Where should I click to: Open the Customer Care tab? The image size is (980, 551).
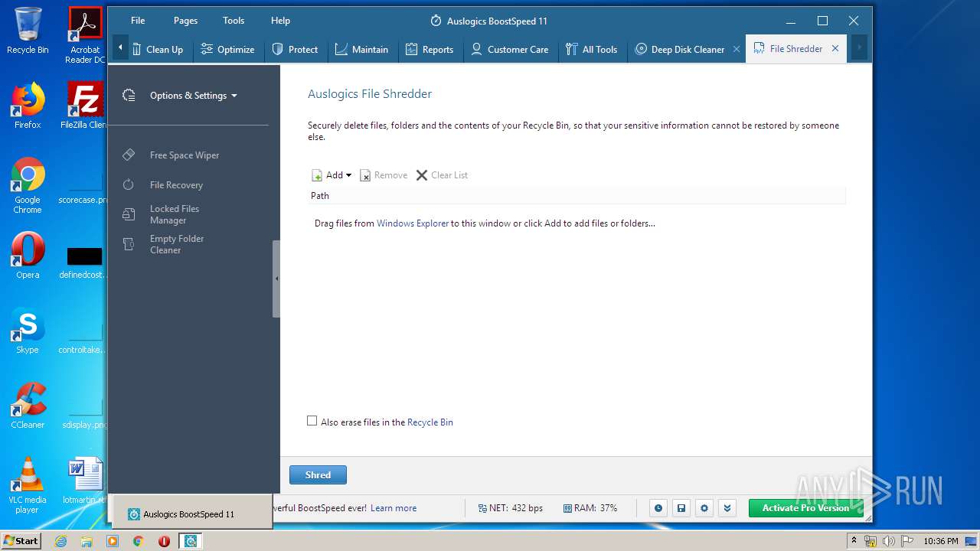509,49
